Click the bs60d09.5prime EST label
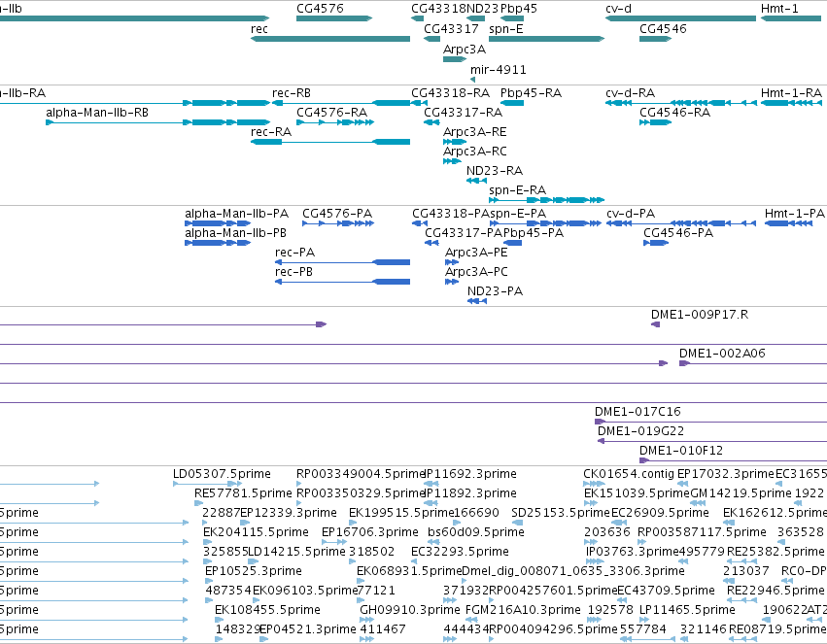Viewport: 827px width, 644px height. point(476,532)
